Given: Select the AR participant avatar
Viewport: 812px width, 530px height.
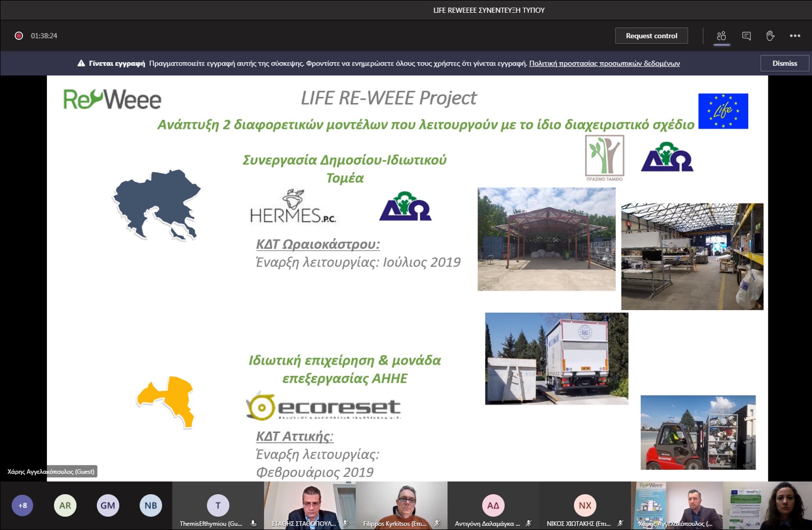Looking at the screenshot, I should tap(65, 506).
